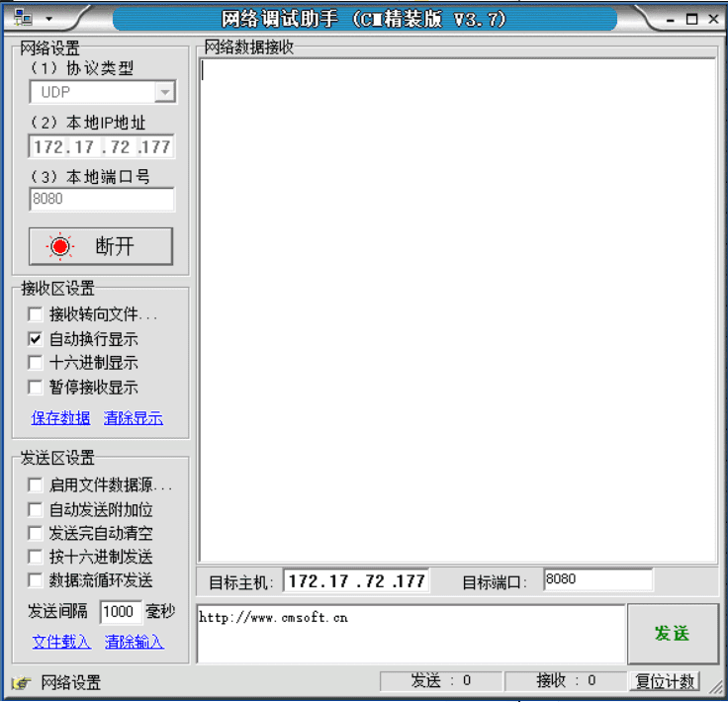This screenshot has width=728, height=702.
Task: Minimize the network debug assistant window
Action: (670, 20)
